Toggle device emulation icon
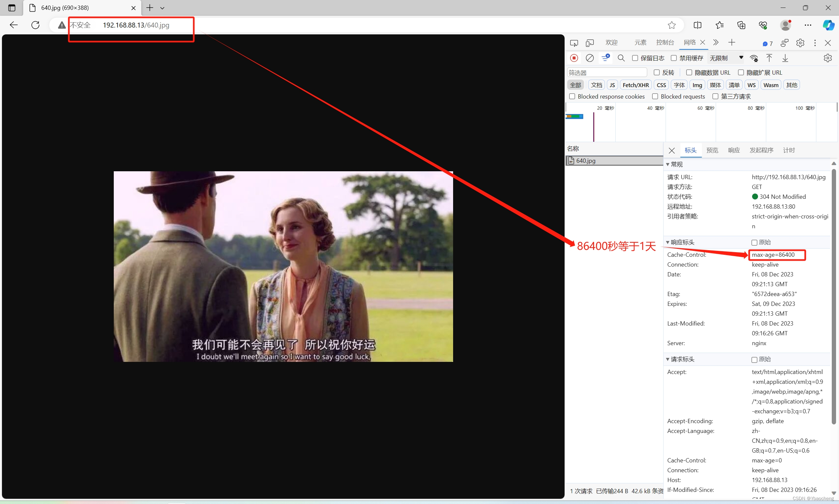This screenshot has height=504, width=839. [590, 43]
